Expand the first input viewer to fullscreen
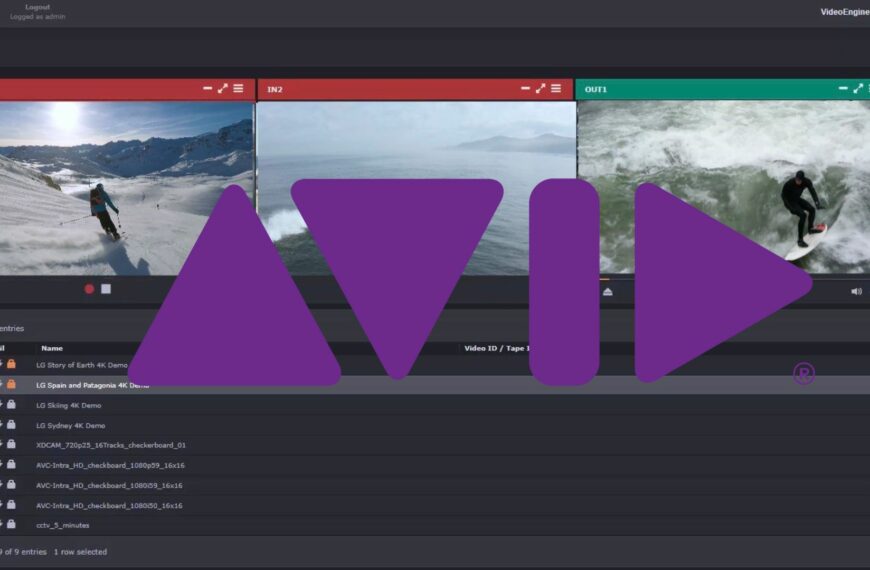Viewport: 870px width, 570px height. click(x=222, y=88)
